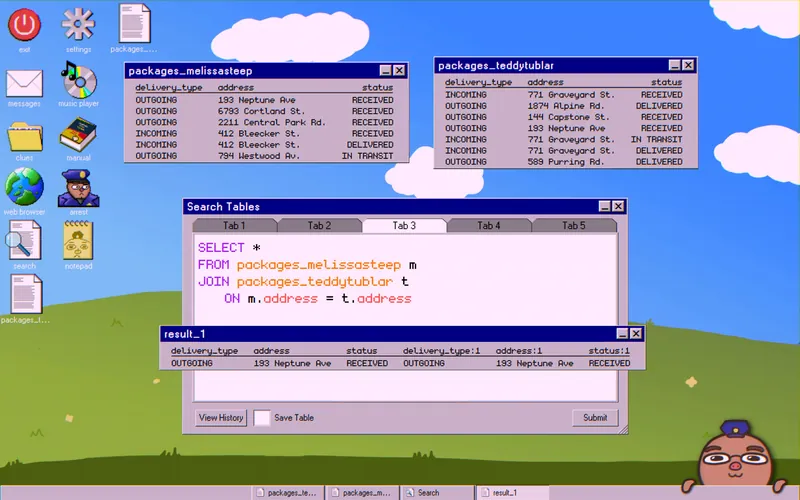Open the packages document icon beside settings
The height and width of the screenshot is (500, 800).
[x=134, y=23]
